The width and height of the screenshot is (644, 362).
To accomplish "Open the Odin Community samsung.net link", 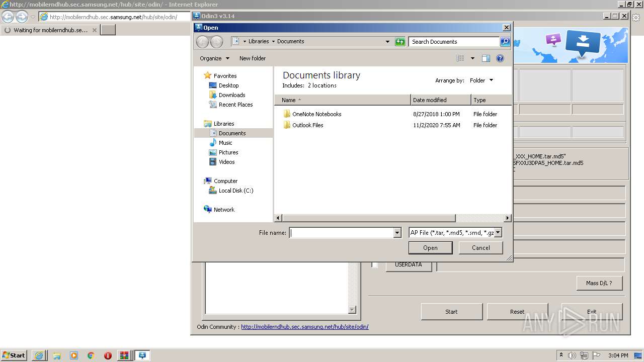I will (x=305, y=327).
